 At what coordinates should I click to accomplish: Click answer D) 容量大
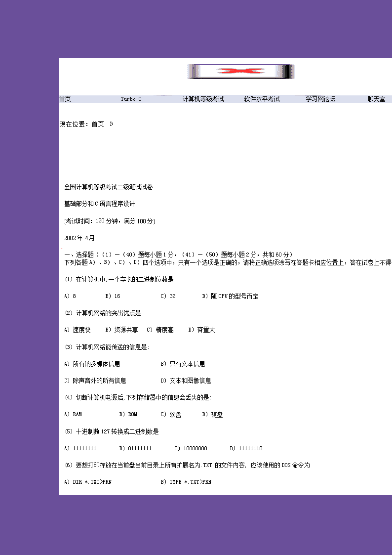coord(201,330)
